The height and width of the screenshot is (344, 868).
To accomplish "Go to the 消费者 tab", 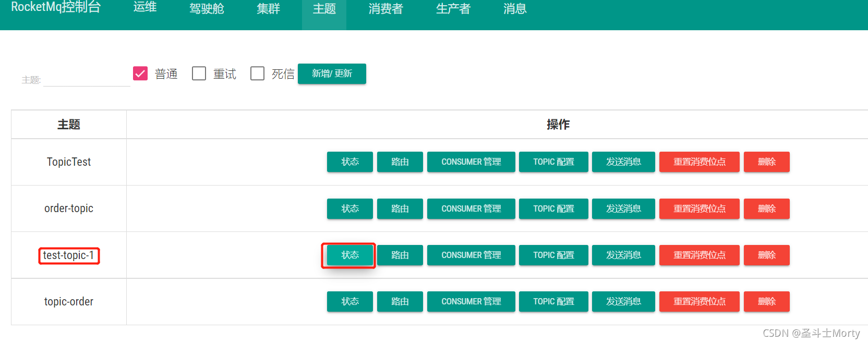I will 385,9.
